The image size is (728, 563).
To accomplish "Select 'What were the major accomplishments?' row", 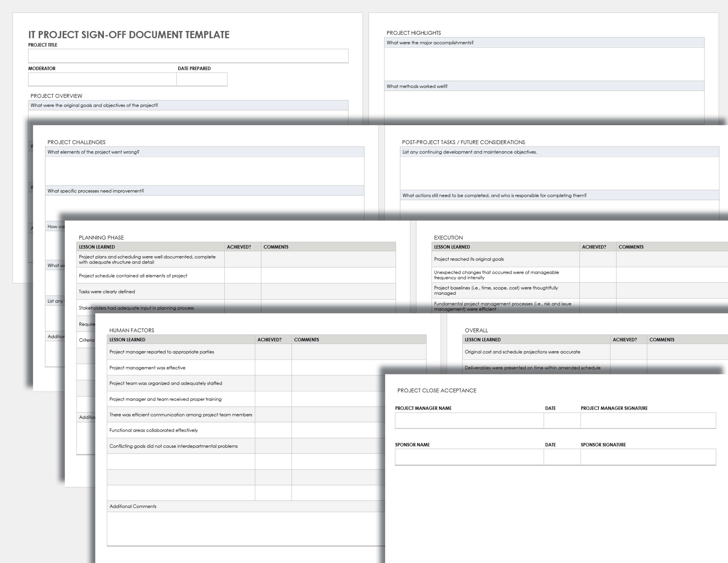I will point(544,43).
